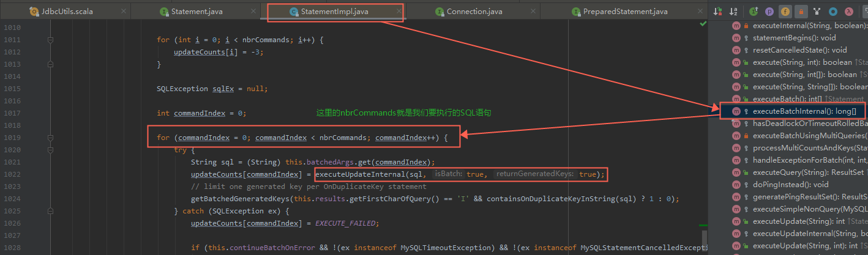Collapse fold end marker on line 1013
868x255 pixels.
tap(51, 64)
